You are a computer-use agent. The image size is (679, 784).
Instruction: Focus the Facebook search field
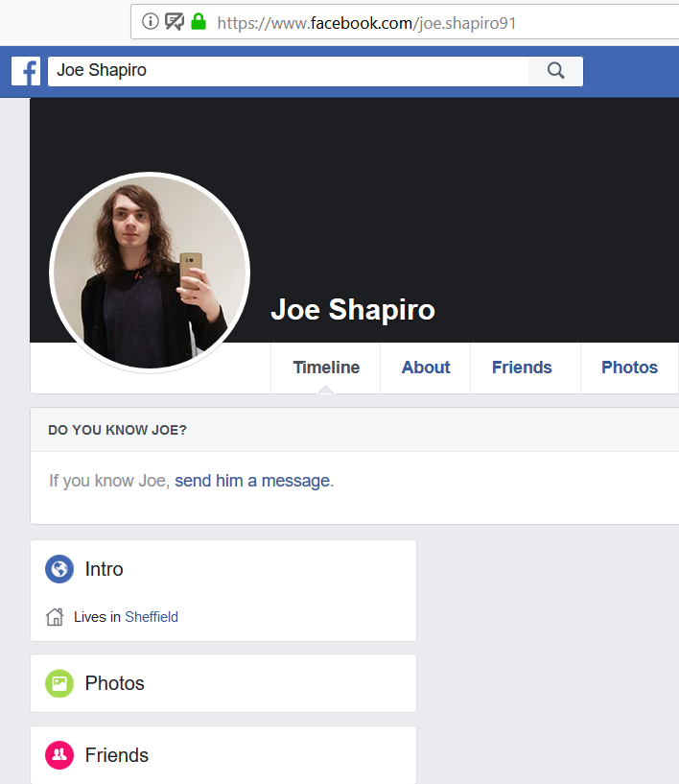pyautogui.click(x=289, y=71)
